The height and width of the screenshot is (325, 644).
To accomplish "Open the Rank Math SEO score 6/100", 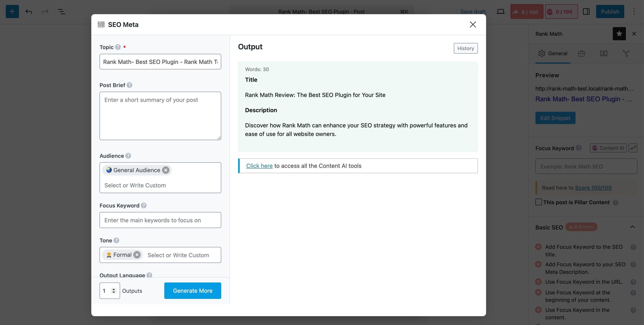I will [x=527, y=12].
